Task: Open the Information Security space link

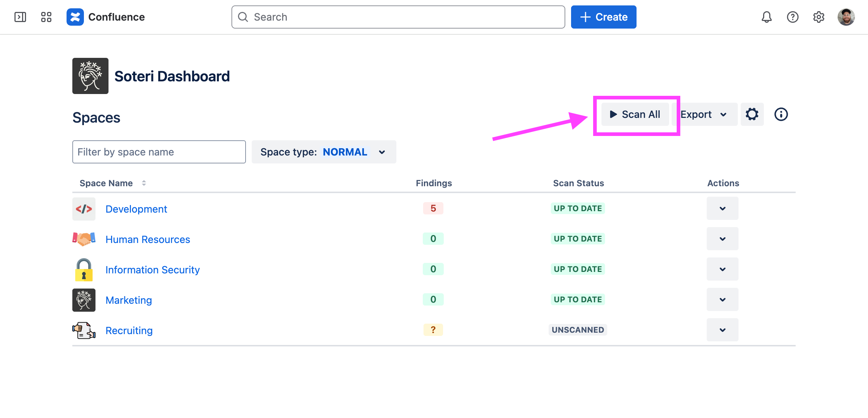Action: tap(152, 270)
